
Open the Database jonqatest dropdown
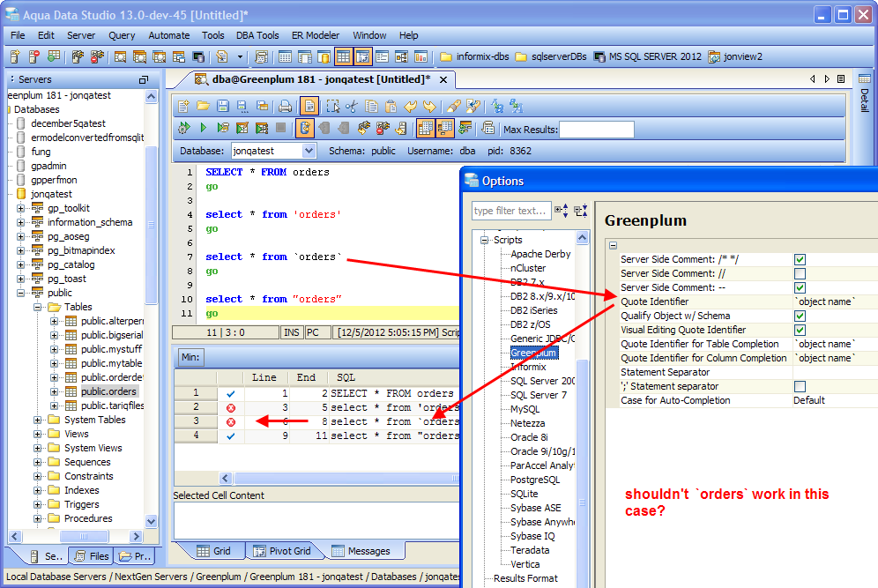click(x=309, y=151)
